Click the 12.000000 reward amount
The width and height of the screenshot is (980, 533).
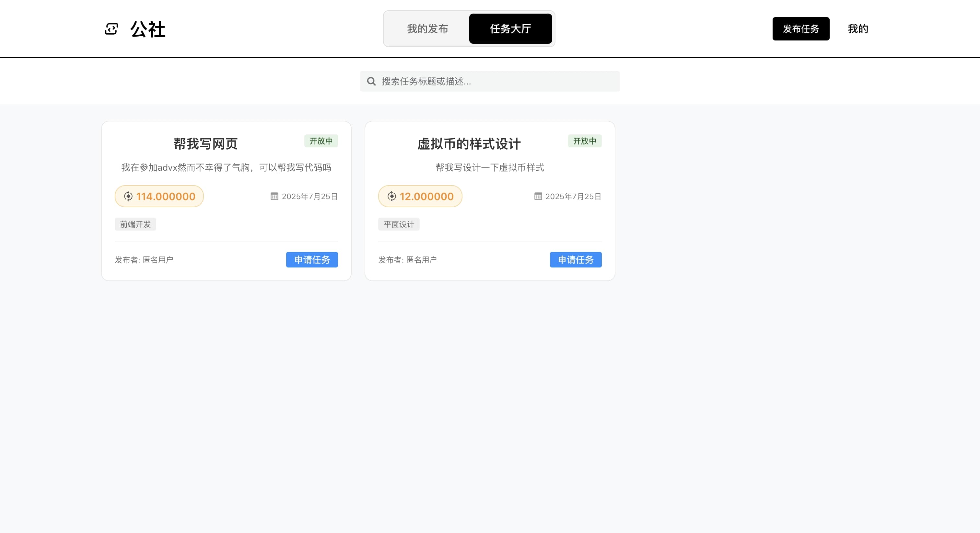[x=426, y=197]
